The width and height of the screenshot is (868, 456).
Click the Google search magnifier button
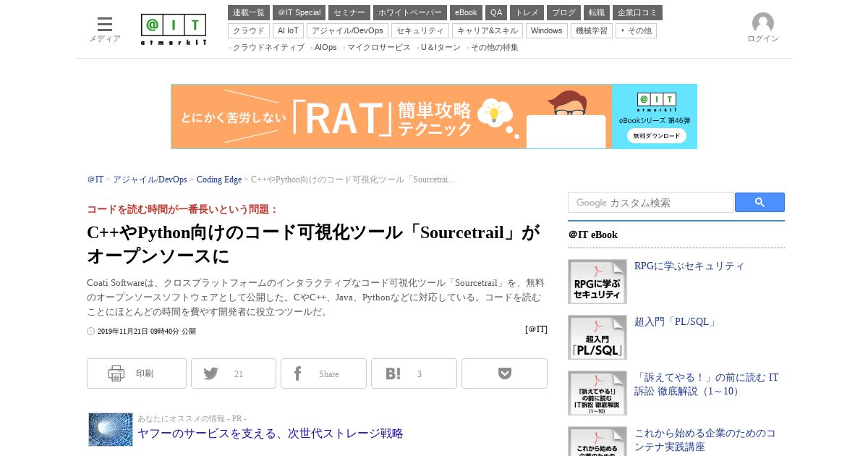[x=759, y=203]
